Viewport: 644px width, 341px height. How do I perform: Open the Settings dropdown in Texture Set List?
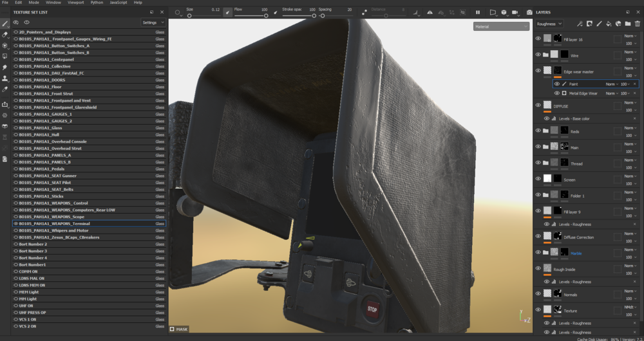pos(153,23)
